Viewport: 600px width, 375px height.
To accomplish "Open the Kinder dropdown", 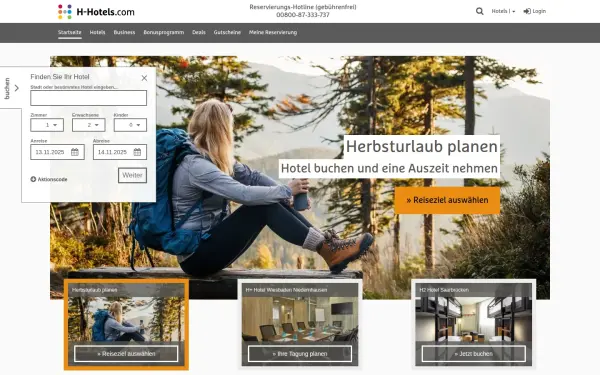I will [x=130, y=125].
